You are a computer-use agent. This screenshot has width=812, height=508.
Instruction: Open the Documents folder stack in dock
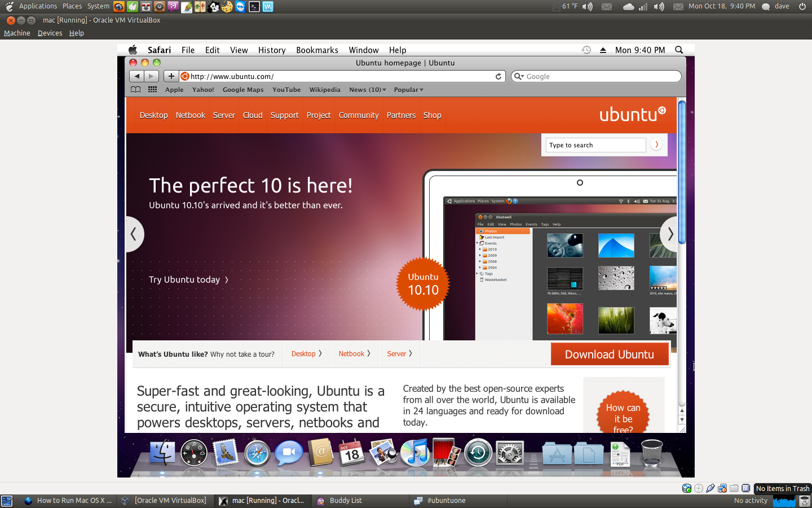589,453
